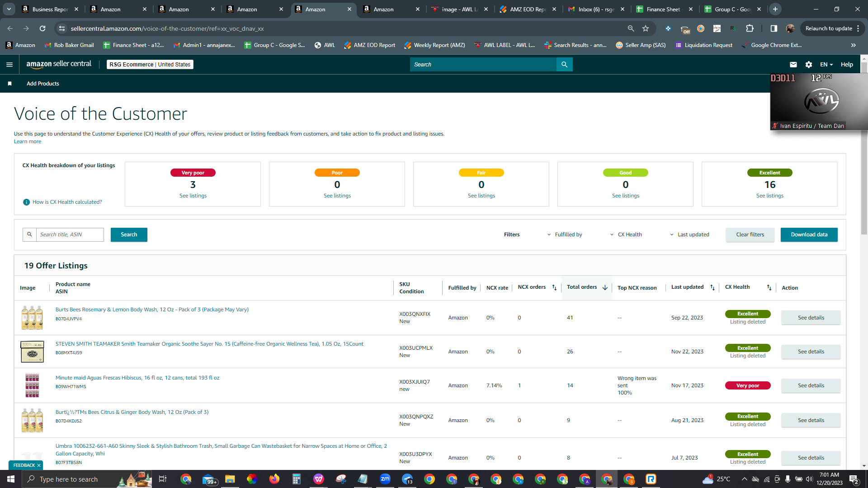Image resolution: width=868 pixels, height=488 pixels.
Task: Toggle the Chrome side panel
Action: 774,28
